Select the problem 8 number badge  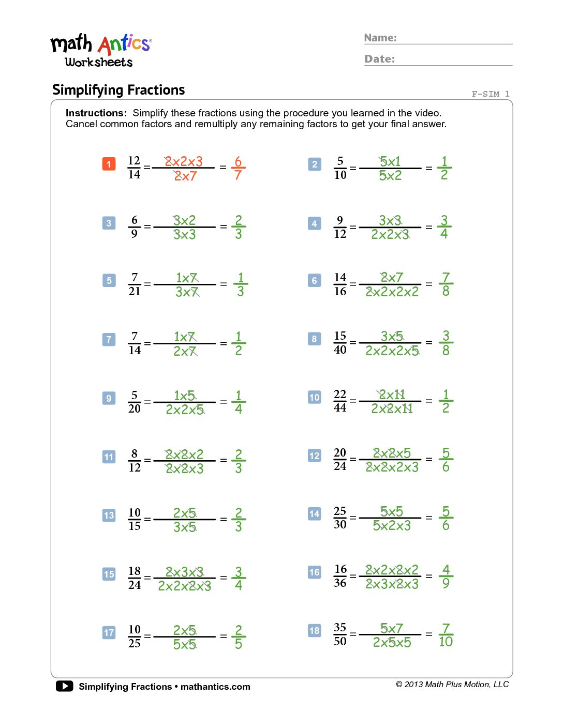pos(314,339)
